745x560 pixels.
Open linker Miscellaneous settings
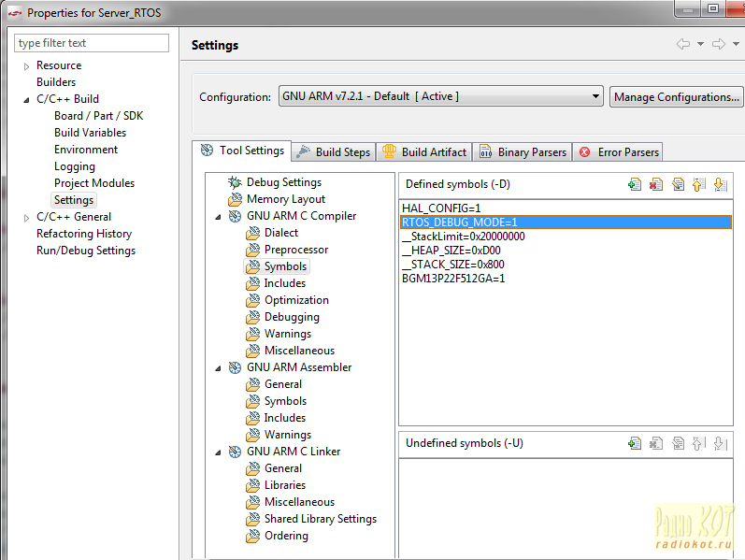point(299,502)
